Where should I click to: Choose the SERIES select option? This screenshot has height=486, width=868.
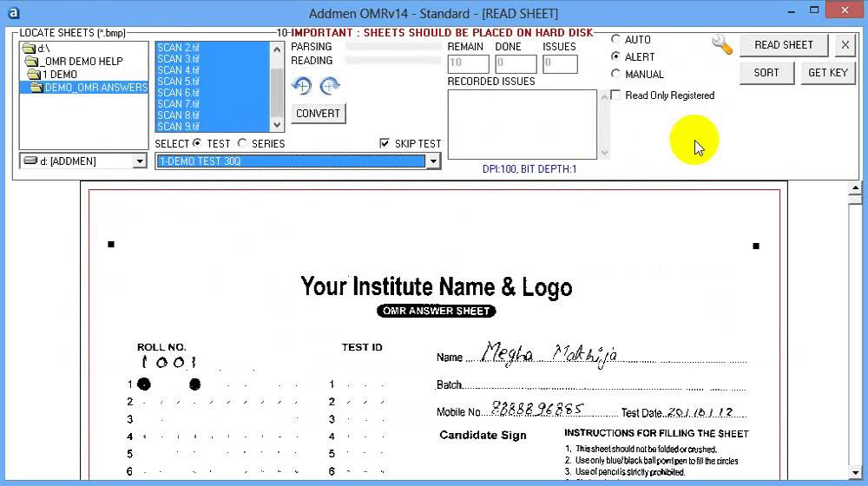pyautogui.click(x=242, y=143)
